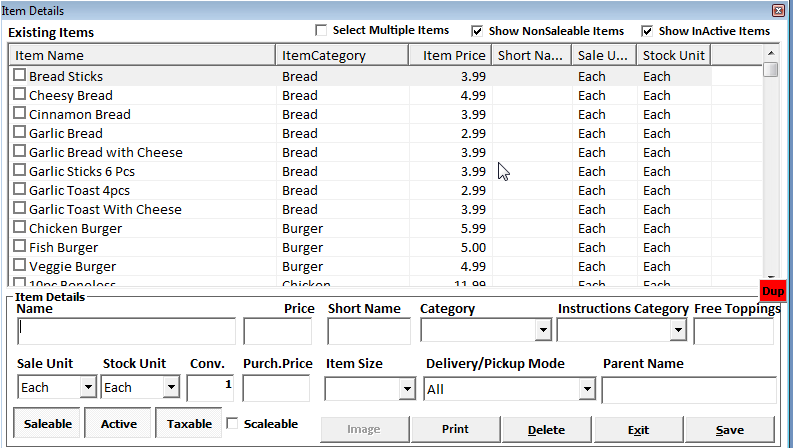Image resolution: width=793 pixels, height=448 pixels.
Task: Open the Category dropdown
Action: pos(543,331)
